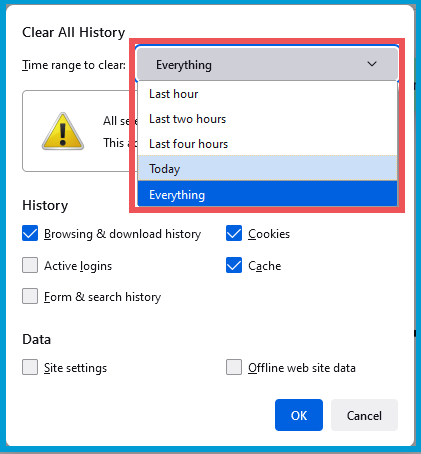421x454 pixels.
Task: Enable the Active logins checkbox
Action: pos(30,265)
